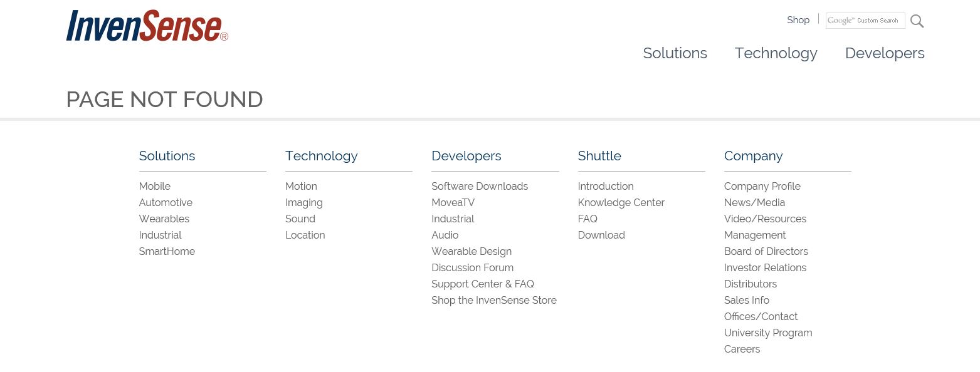Viewport: 980px width, 372px height.
Task: Open the Shop link in header
Action: click(x=798, y=20)
